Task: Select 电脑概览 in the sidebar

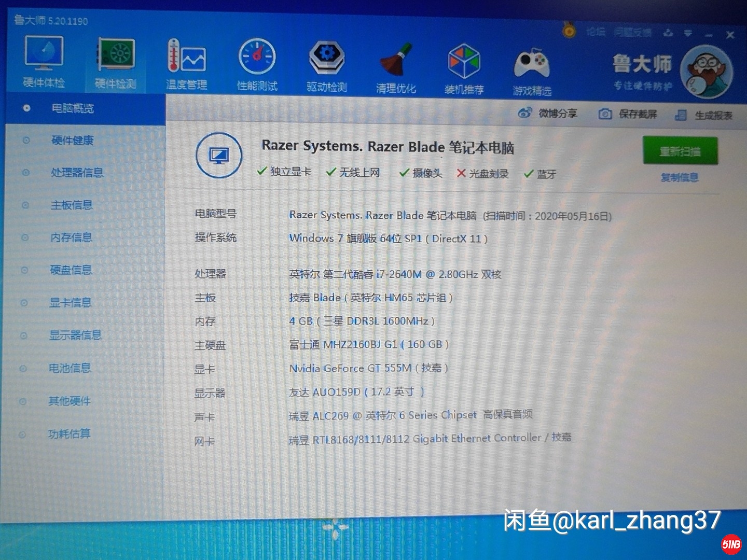Action: coord(72,108)
